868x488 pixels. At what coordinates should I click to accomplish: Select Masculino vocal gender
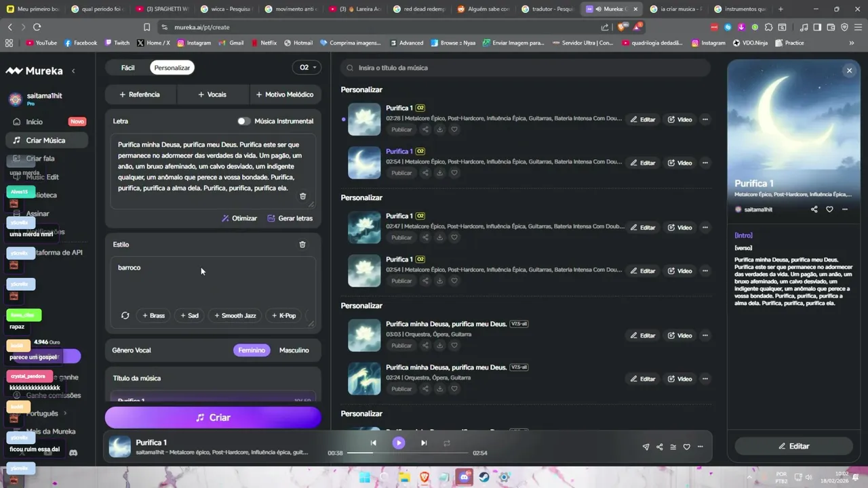[x=294, y=350]
